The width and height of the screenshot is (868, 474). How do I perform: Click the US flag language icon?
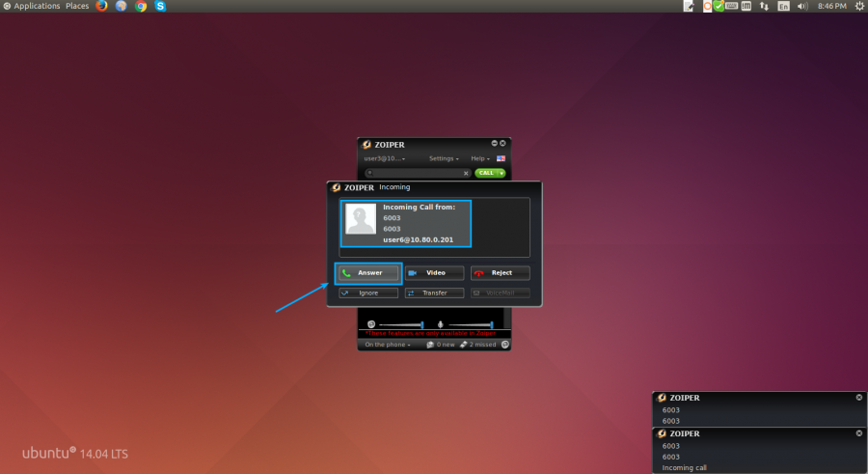[501, 158]
